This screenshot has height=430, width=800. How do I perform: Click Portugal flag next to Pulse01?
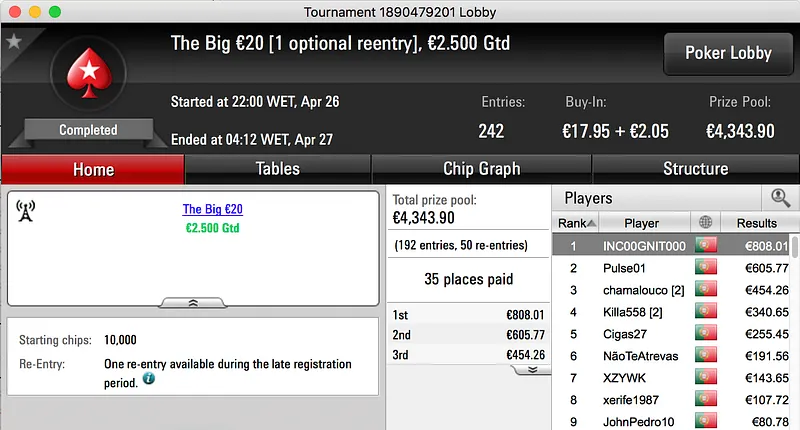tap(706, 268)
